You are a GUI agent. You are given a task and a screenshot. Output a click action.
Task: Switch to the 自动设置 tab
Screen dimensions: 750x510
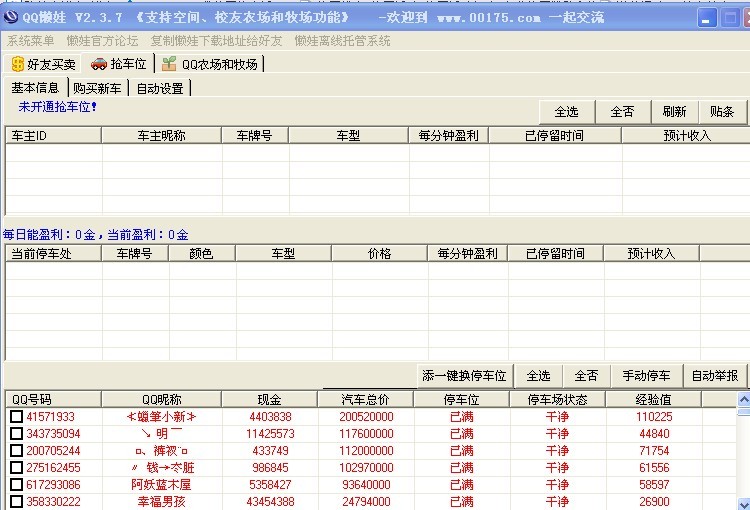coord(160,88)
